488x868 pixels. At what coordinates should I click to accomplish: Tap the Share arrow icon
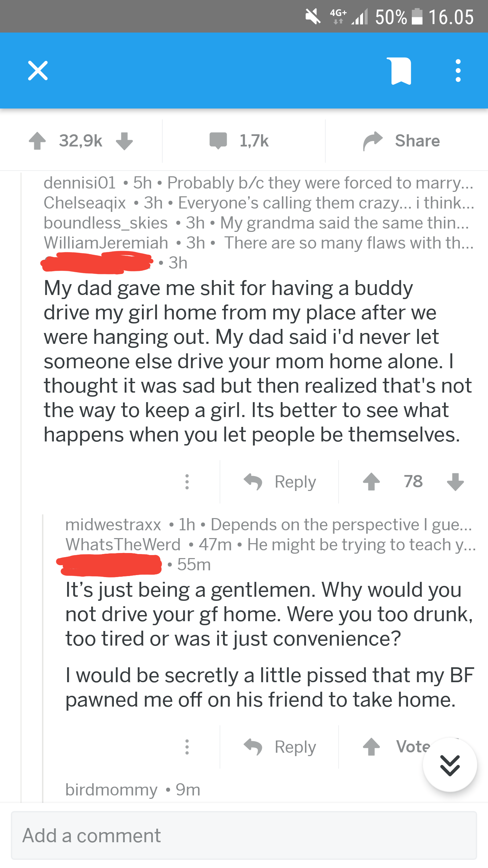click(x=373, y=141)
